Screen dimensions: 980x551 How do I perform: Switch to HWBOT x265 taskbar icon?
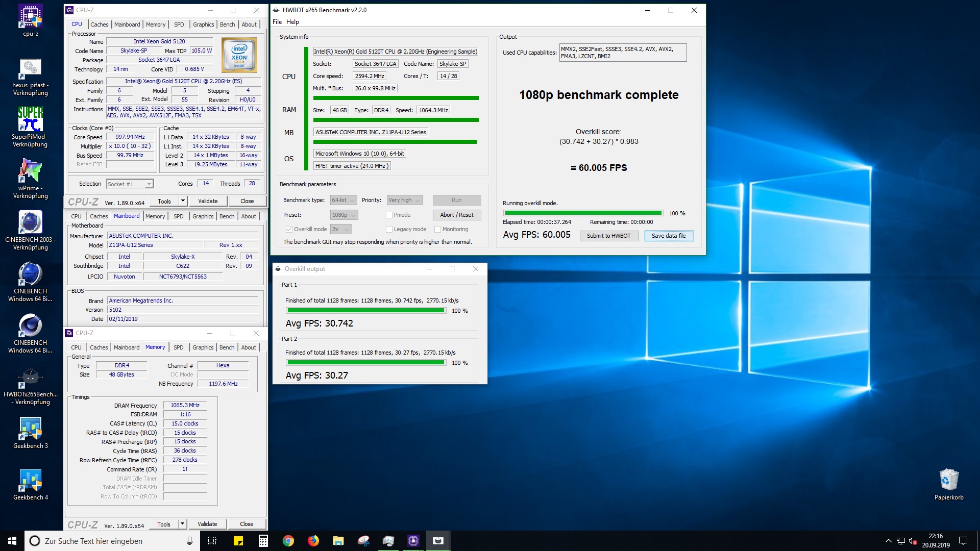(x=438, y=541)
